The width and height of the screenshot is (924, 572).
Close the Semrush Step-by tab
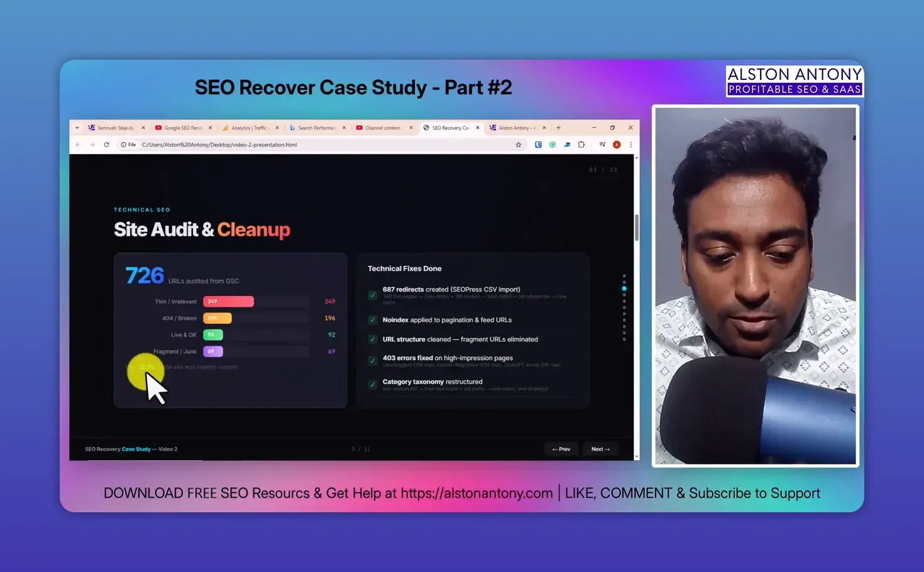pos(143,128)
